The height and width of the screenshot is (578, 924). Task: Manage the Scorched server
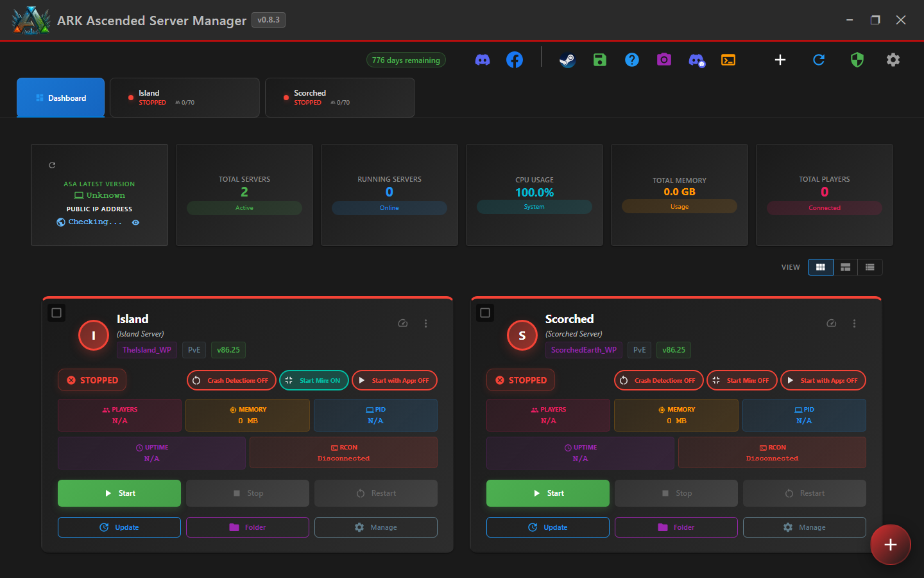pyautogui.click(x=805, y=527)
